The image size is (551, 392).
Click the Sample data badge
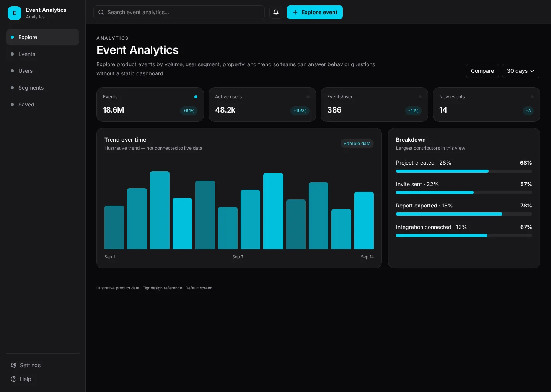[x=357, y=144]
